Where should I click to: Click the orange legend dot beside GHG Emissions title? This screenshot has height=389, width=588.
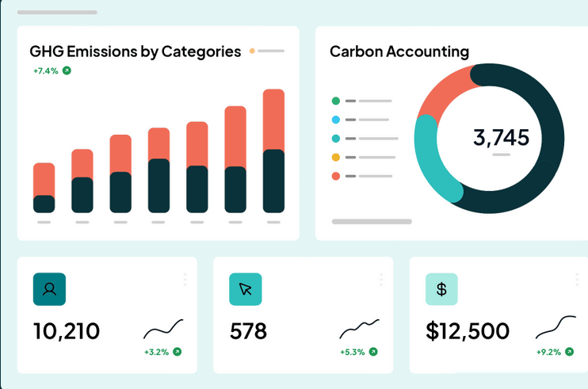[252, 51]
